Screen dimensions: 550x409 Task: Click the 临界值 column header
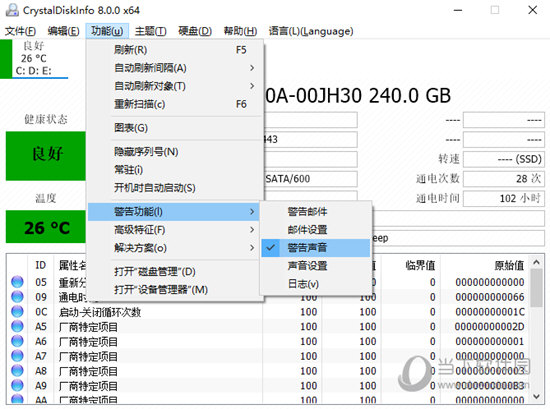(420, 265)
